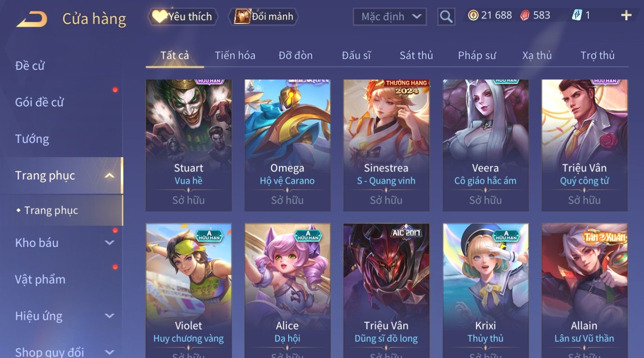Open the Mặc định sort dropdown
This screenshot has width=644, height=358.
click(389, 17)
